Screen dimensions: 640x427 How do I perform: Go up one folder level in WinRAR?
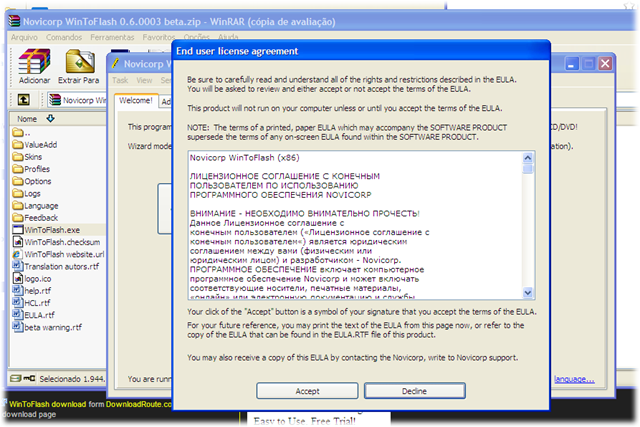point(24,99)
